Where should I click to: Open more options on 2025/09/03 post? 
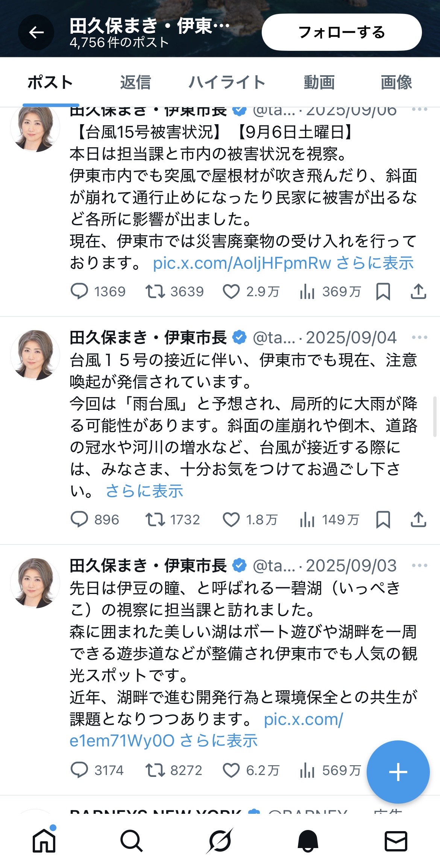pyautogui.click(x=419, y=565)
